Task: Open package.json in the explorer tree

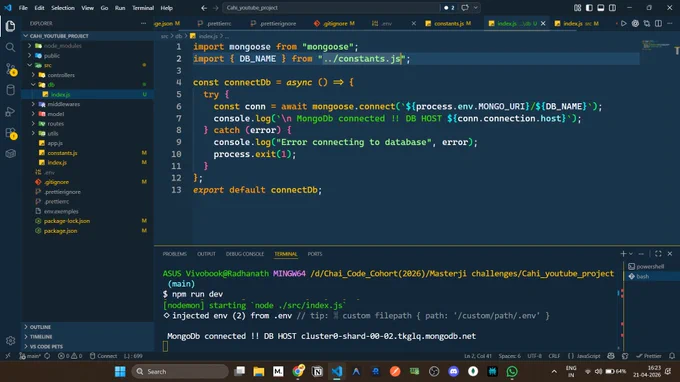Action: (x=87, y=231)
